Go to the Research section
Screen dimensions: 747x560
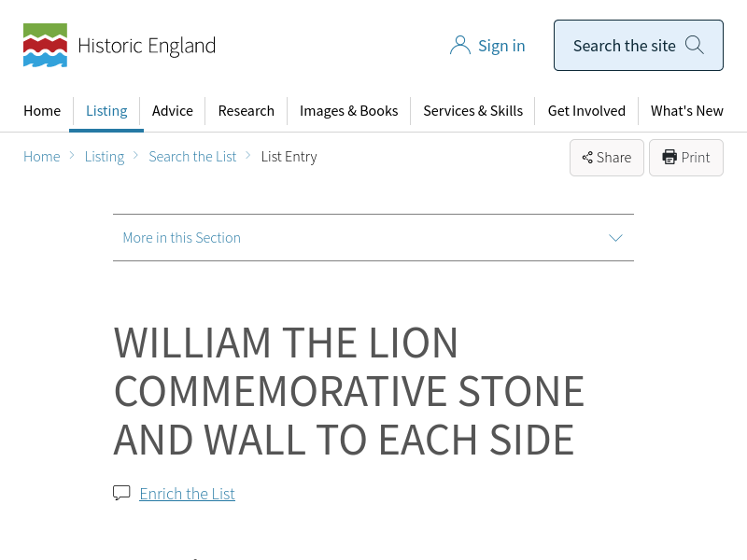[247, 111]
